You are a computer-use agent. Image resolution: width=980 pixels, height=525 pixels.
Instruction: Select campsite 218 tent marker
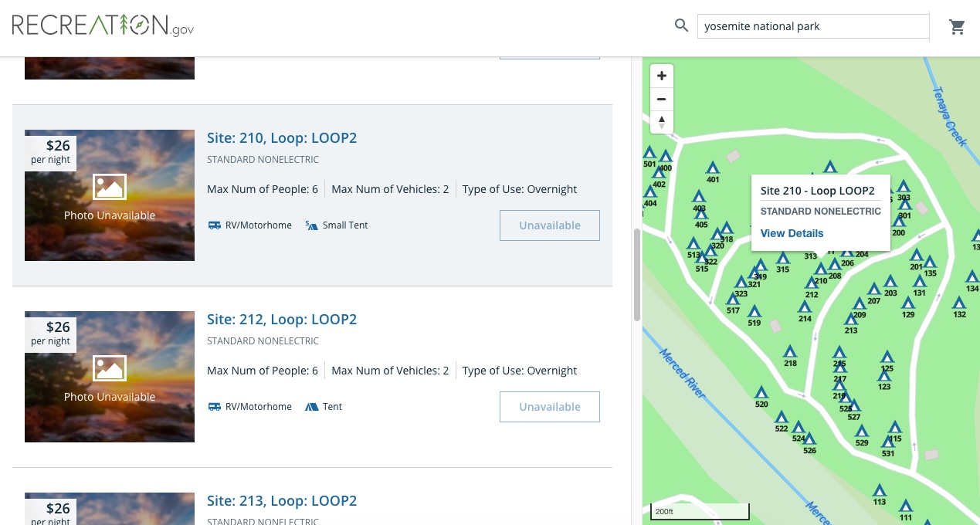790,351
